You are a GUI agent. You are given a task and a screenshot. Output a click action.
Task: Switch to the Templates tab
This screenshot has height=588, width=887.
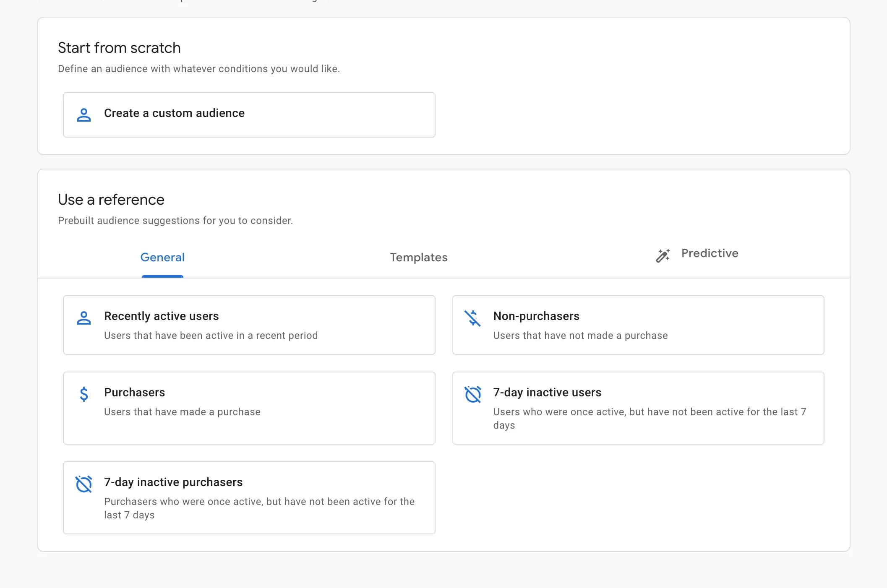point(419,258)
